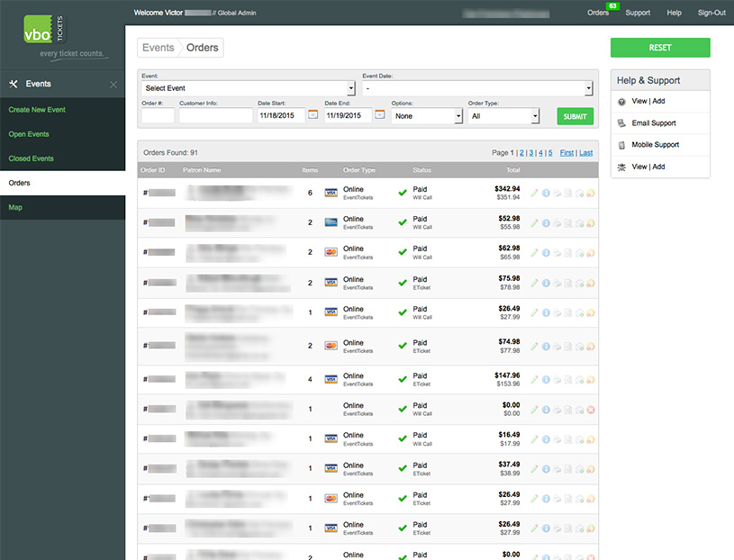Refund the order totaling $62.98
The height and width of the screenshot is (560, 734).
pyautogui.click(x=591, y=253)
